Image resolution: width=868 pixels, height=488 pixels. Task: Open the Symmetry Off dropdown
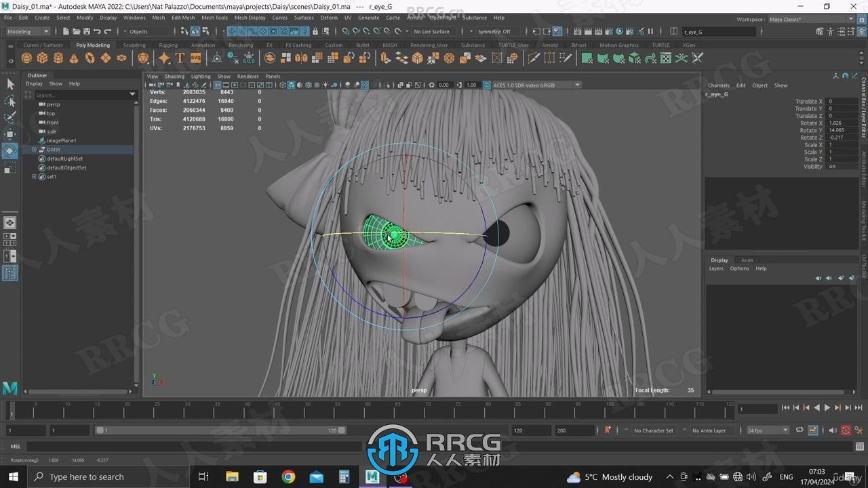click(x=499, y=31)
